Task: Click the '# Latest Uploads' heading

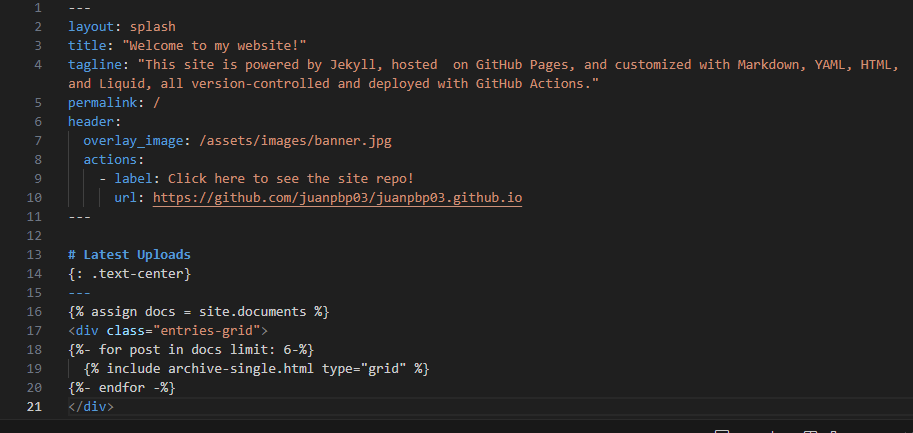Action: pyautogui.click(x=129, y=254)
